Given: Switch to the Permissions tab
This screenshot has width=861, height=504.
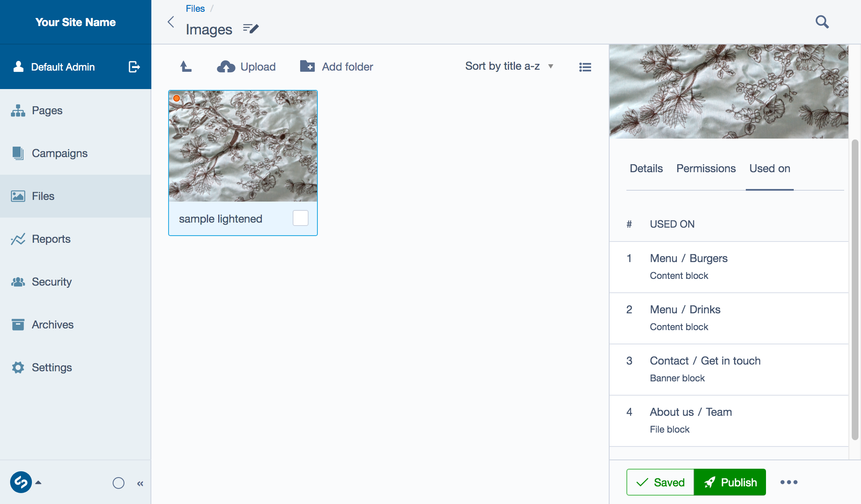Looking at the screenshot, I should [x=705, y=168].
